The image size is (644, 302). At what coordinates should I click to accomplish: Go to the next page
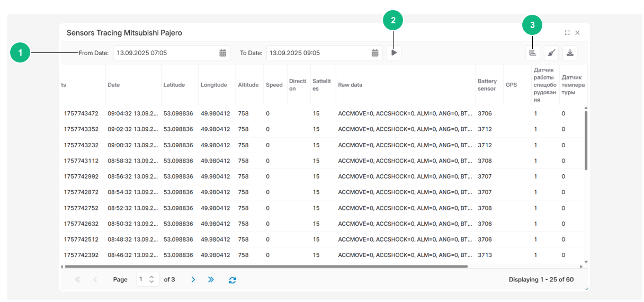point(193,279)
